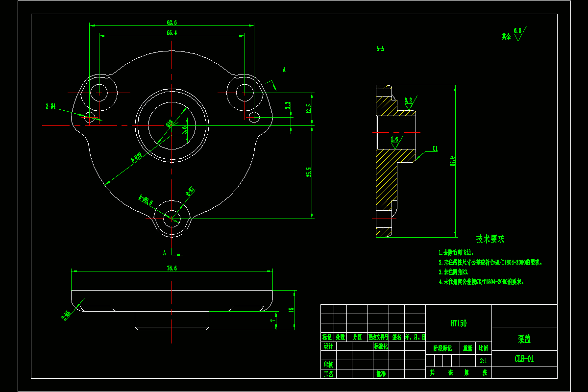
Task: Click the 3.6 offset dimension near center
Action: [184, 130]
